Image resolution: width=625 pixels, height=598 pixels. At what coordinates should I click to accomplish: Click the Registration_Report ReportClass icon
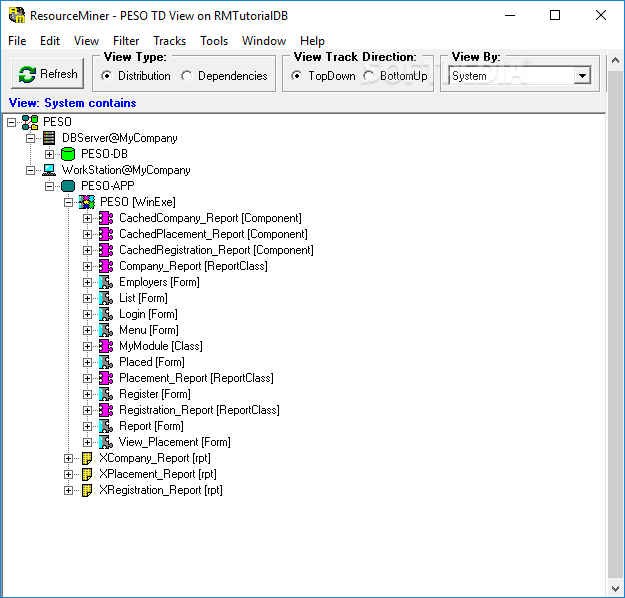tap(106, 410)
